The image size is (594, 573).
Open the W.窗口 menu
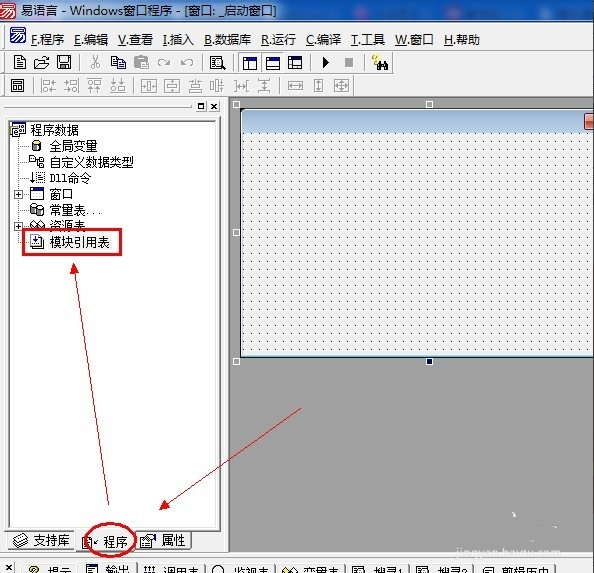(414, 40)
